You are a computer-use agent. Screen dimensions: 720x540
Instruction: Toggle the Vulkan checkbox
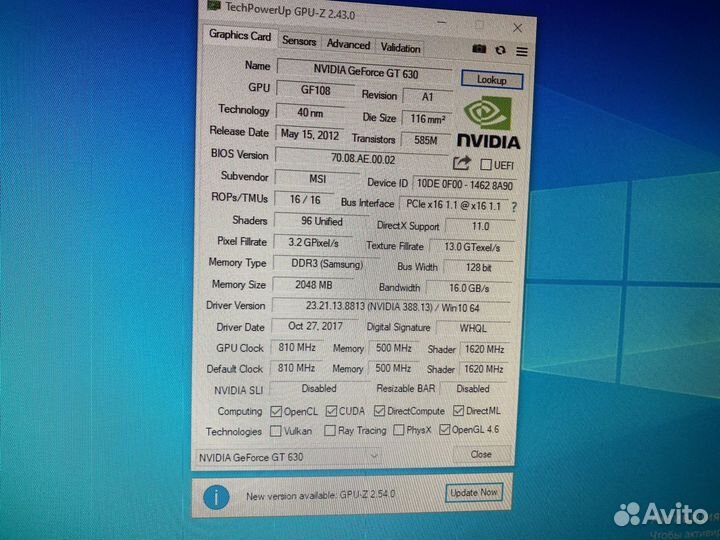(276, 431)
